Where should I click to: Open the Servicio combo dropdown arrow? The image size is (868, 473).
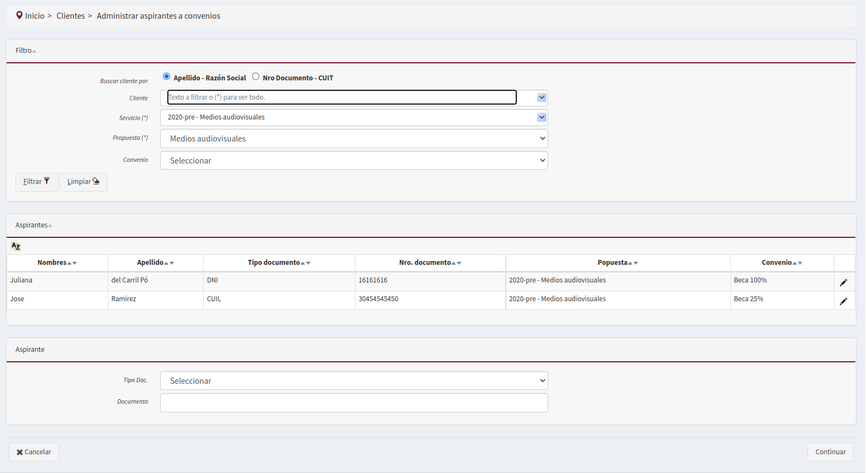(x=542, y=117)
